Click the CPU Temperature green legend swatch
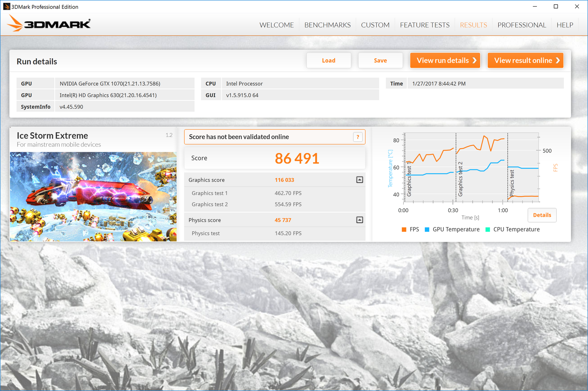 pyautogui.click(x=488, y=229)
